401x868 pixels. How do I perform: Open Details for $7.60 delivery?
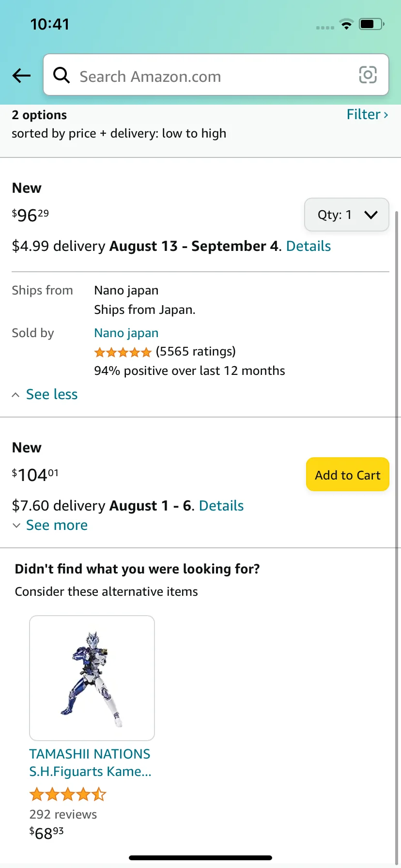pyautogui.click(x=221, y=506)
